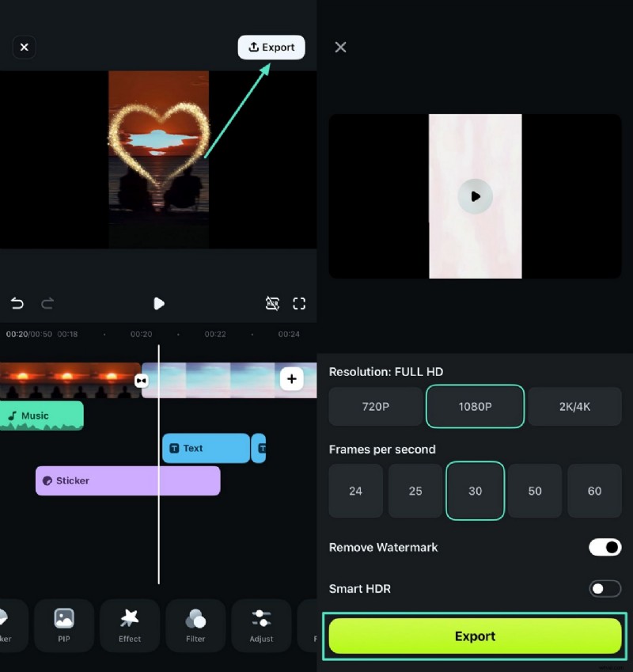
Task: Click the HDR preview icon
Action: tap(273, 303)
